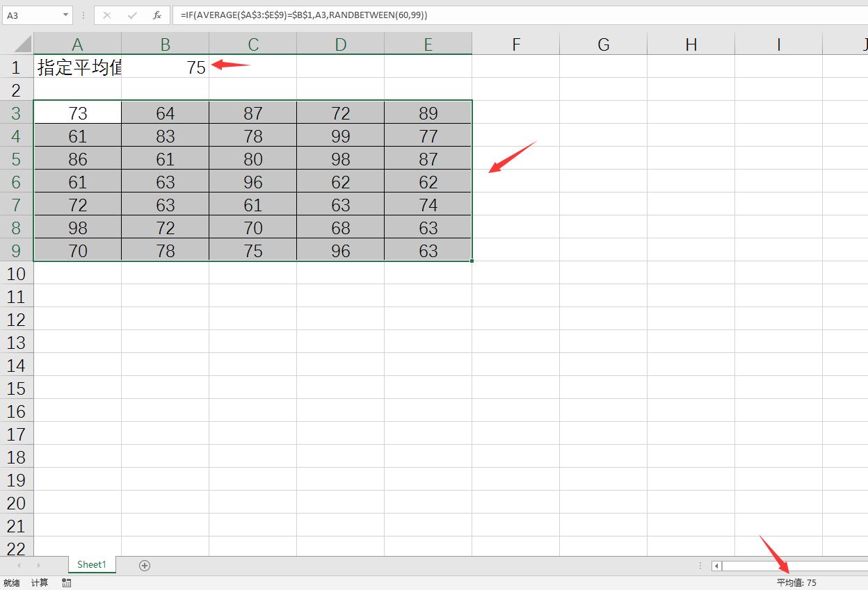Select row 9 header

17,250
